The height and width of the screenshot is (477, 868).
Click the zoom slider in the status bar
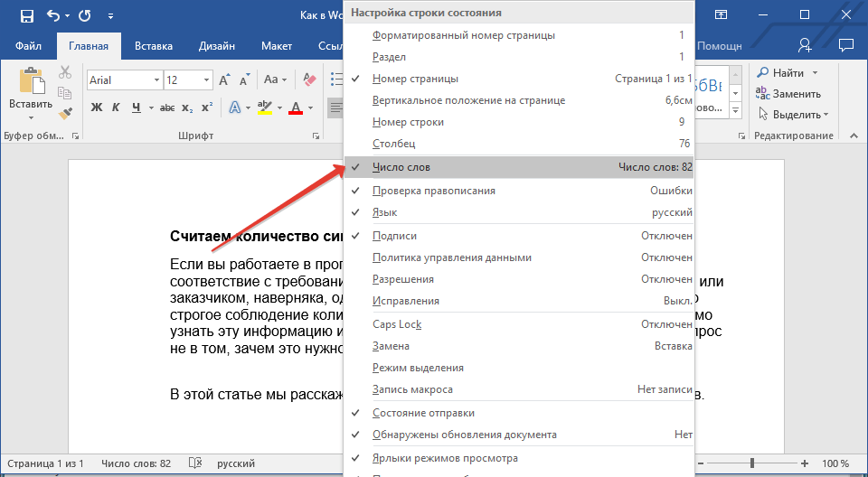pos(750,463)
